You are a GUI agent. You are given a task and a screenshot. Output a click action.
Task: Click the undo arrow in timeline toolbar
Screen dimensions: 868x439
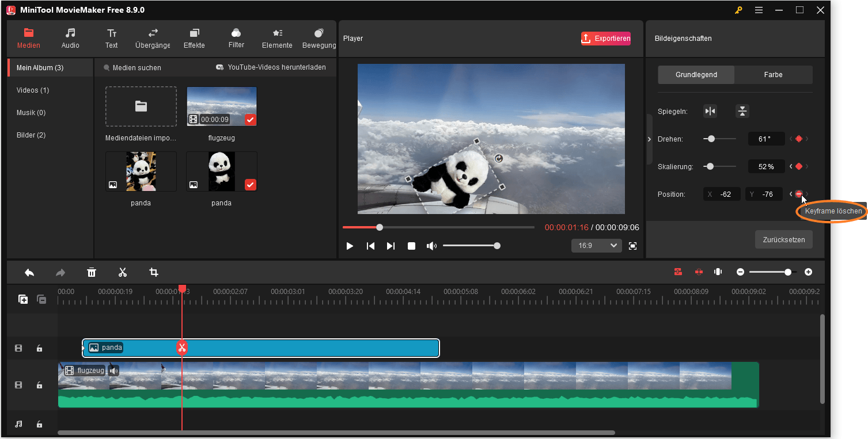point(29,272)
